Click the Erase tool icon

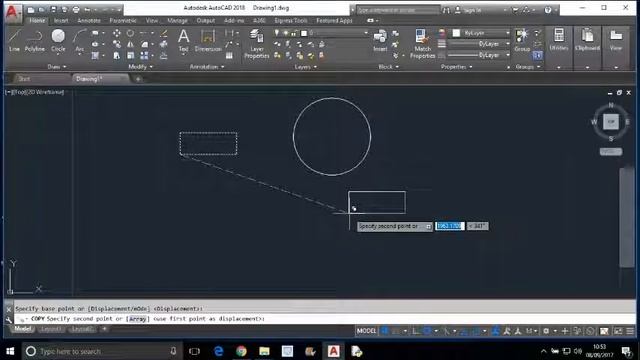point(164,33)
